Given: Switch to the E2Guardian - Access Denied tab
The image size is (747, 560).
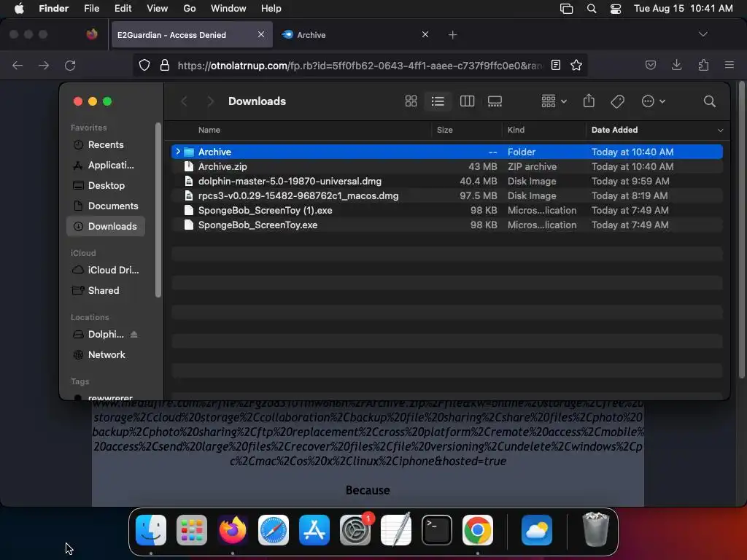Looking at the screenshot, I should [192, 35].
